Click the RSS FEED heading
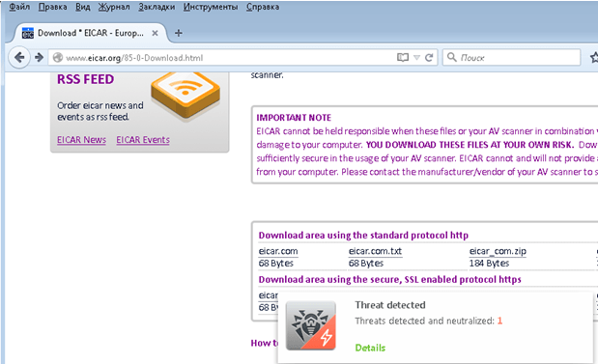The image size is (598, 364). (x=85, y=79)
